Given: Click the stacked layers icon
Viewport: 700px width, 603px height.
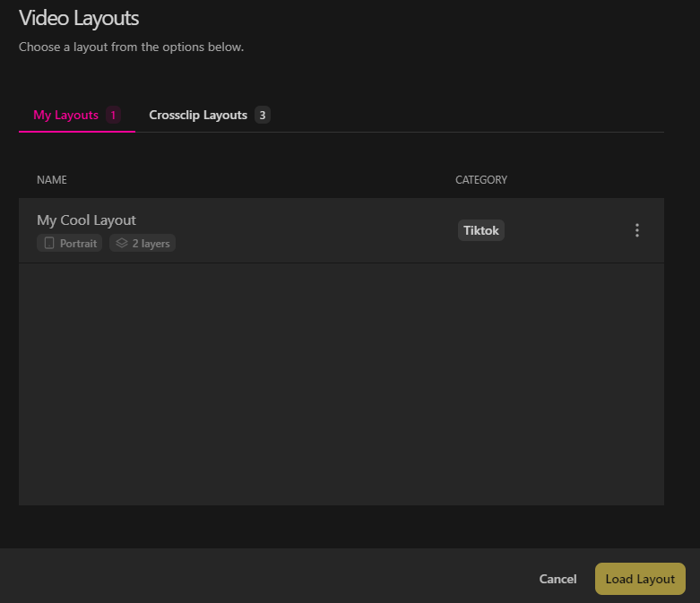Looking at the screenshot, I should pyautogui.click(x=121, y=243).
